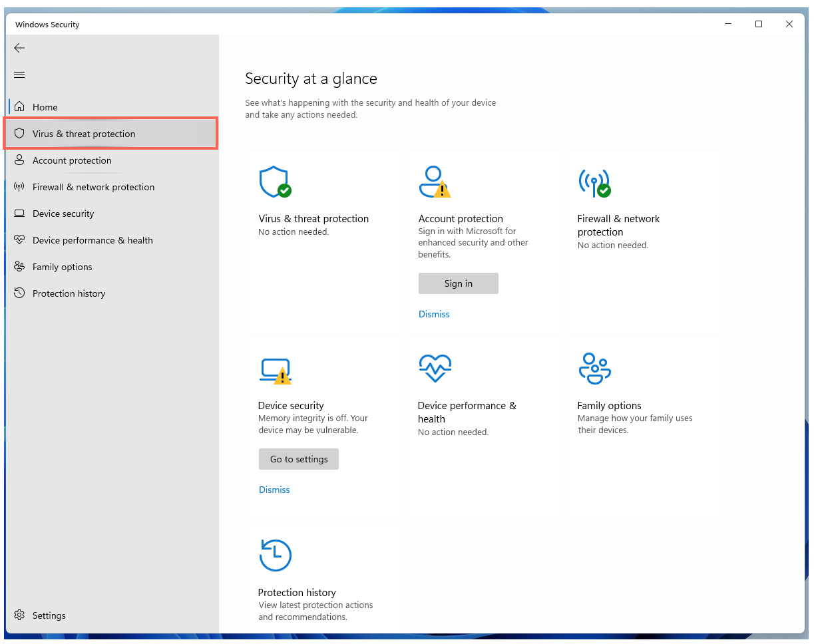Maximize the Windows Security window
This screenshot has height=644, width=814.
coord(759,24)
